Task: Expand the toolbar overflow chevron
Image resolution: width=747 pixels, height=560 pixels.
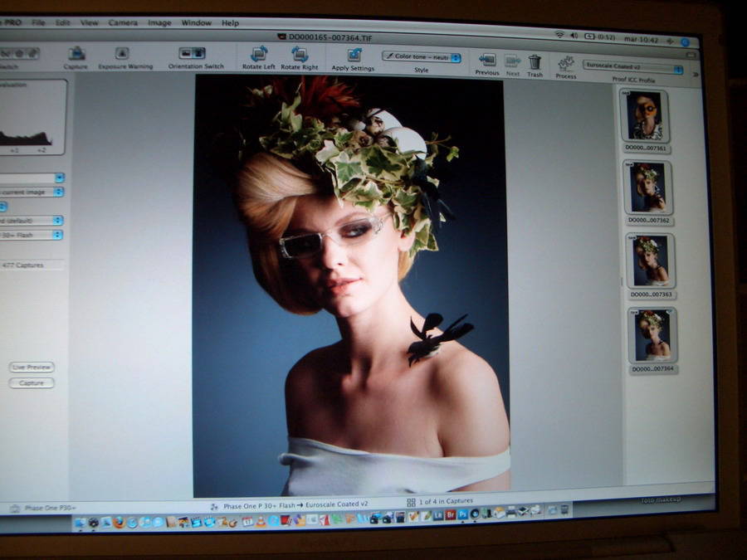Action: [x=696, y=74]
